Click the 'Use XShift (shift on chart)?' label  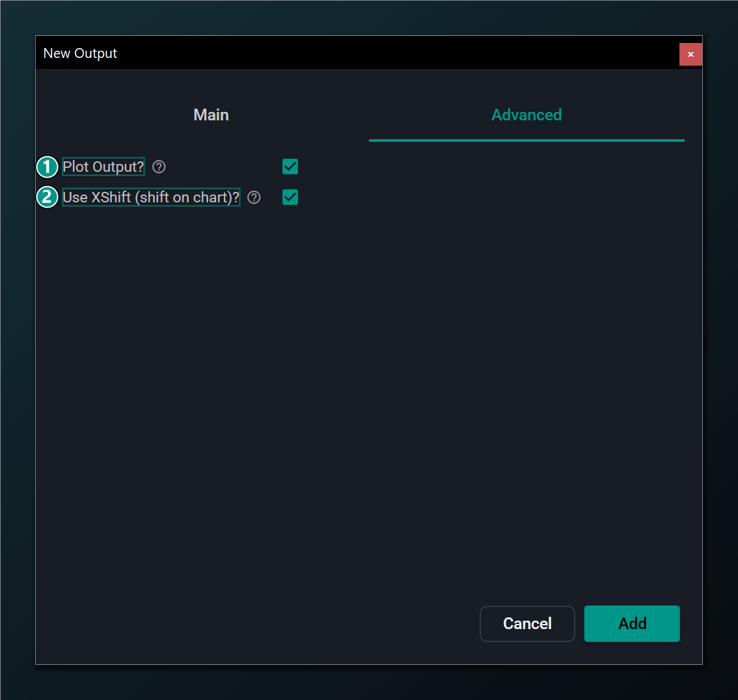[151, 197]
